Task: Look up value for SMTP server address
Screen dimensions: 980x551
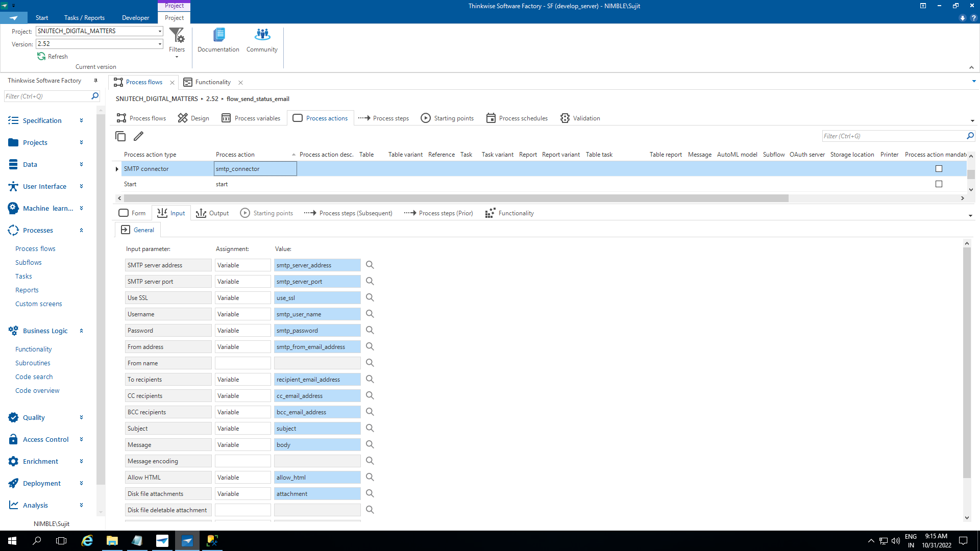Action: point(370,265)
